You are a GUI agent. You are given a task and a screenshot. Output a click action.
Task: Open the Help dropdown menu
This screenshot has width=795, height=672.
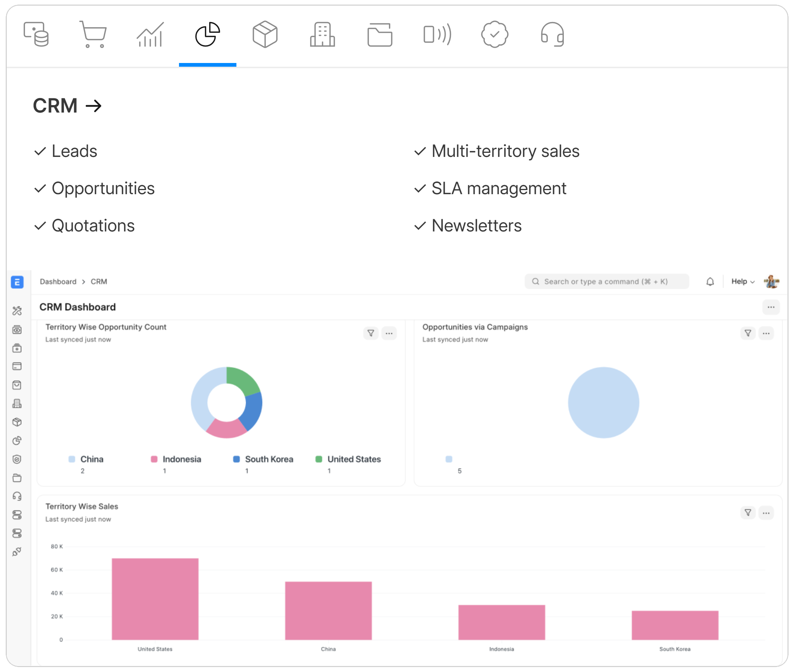pos(742,281)
